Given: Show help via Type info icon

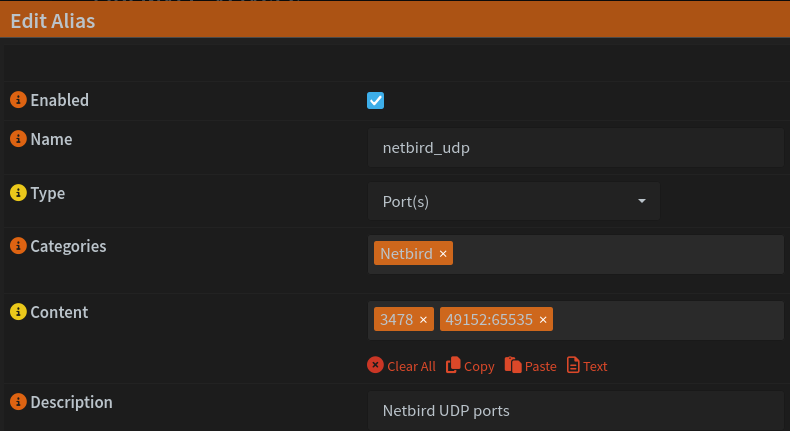Looking at the screenshot, I should pyautogui.click(x=17, y=193).
